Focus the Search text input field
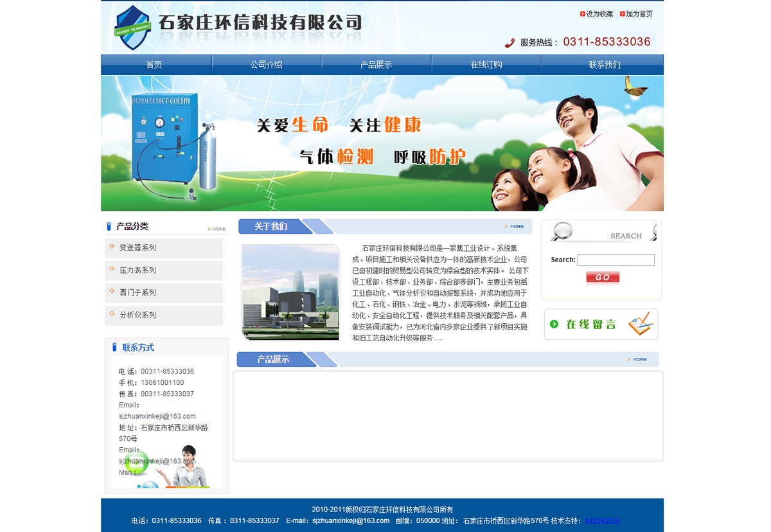Viewport: 771px width, 532px height. click(616, 260)
